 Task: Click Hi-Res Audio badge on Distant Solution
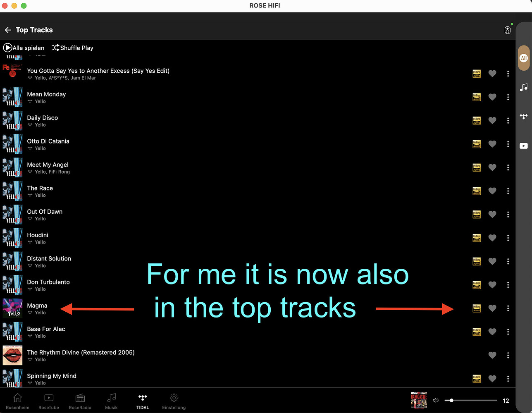pyautogui.click(x=477, y=261)
